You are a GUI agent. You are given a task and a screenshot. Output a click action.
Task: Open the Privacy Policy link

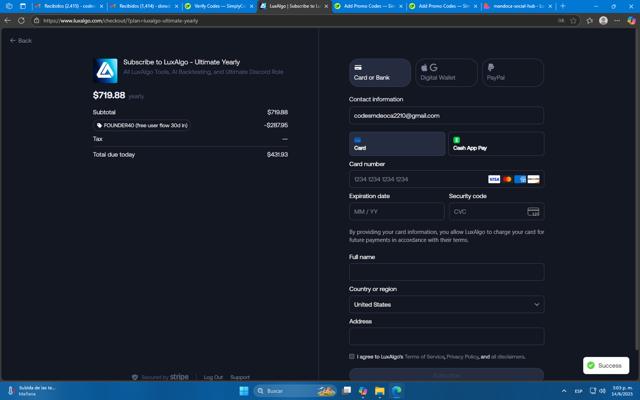pos(462,357)
